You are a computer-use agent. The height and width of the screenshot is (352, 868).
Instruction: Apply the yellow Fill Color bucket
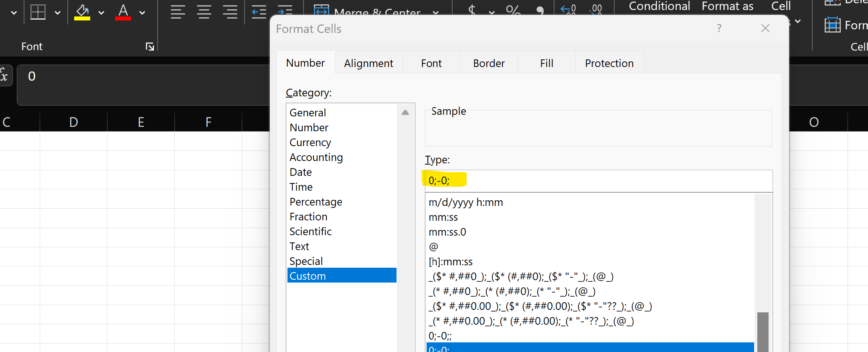[82, 12]
